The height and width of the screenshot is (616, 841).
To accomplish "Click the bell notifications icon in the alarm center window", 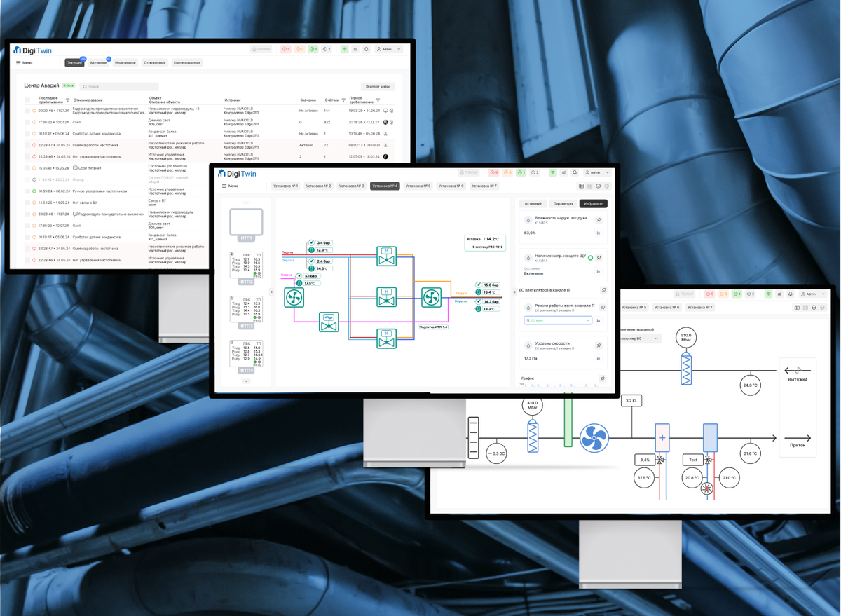I will pyautogui.click(x=366, y=50).
